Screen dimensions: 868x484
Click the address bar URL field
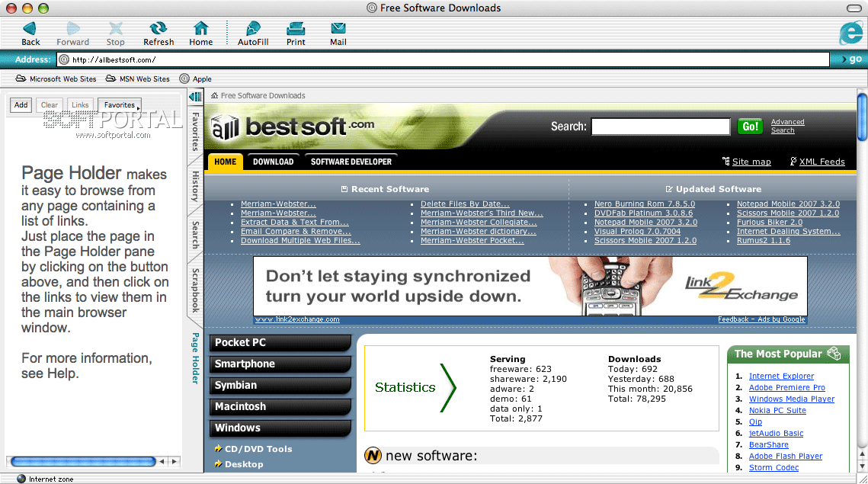(x=443, y=59)
